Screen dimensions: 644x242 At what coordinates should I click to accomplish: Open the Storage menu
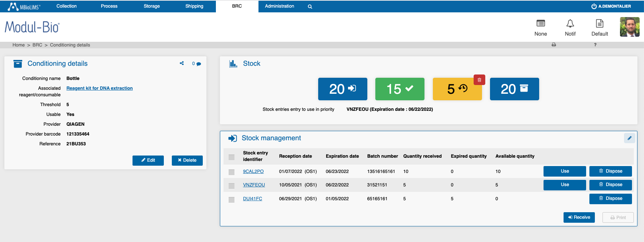point(152,6)
